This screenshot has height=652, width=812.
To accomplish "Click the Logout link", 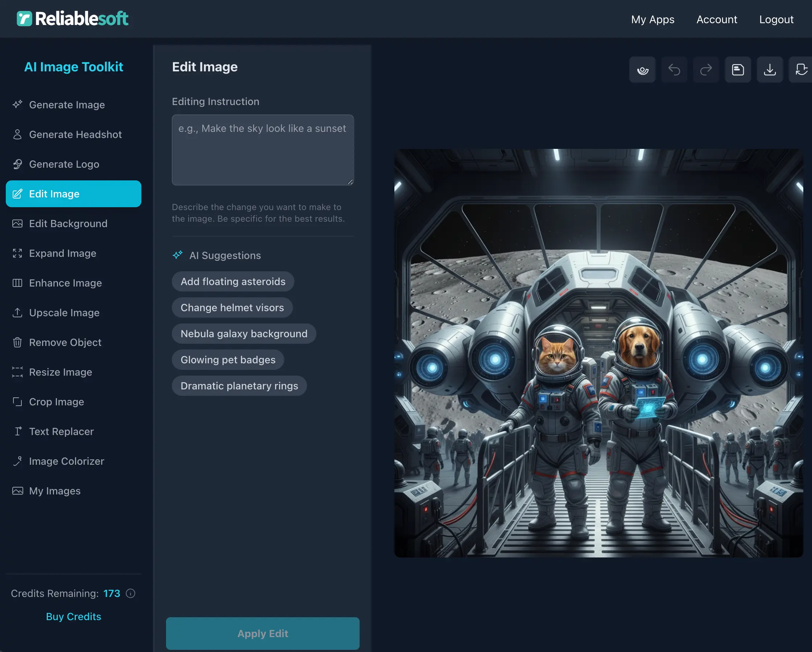I will coord(776,20).
